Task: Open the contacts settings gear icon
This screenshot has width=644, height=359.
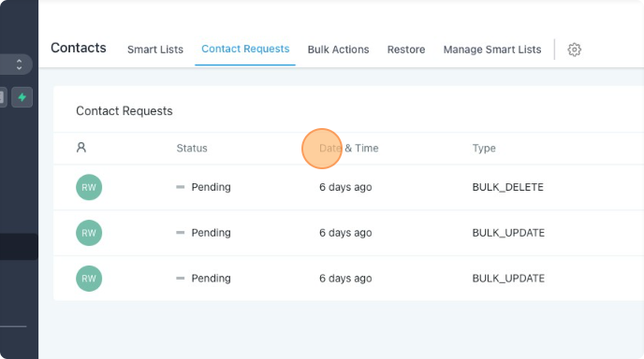Action: tap(574, 50)
